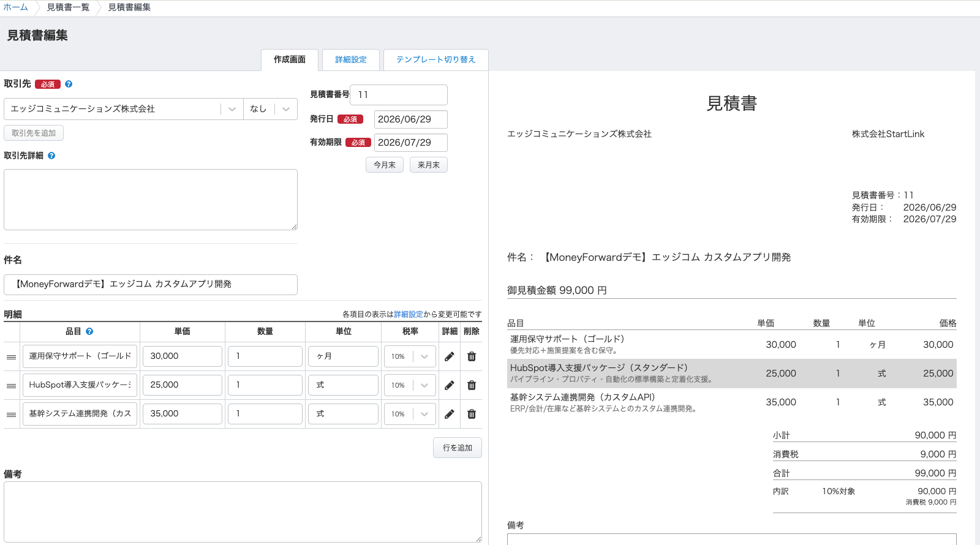980x545 pixels.
Task: Edit details of 基幹システム連携開発 row with pencil
Action: (449, 414)
